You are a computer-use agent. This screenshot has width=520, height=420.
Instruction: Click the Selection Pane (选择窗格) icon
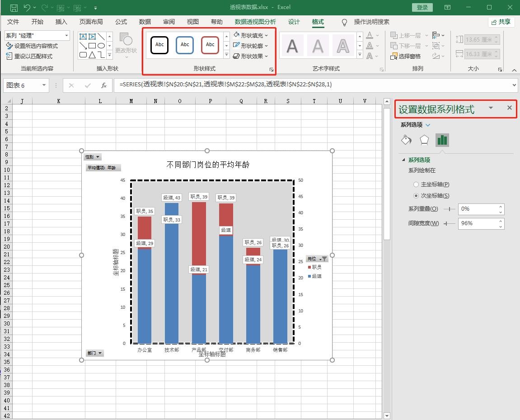pos(394,57)
